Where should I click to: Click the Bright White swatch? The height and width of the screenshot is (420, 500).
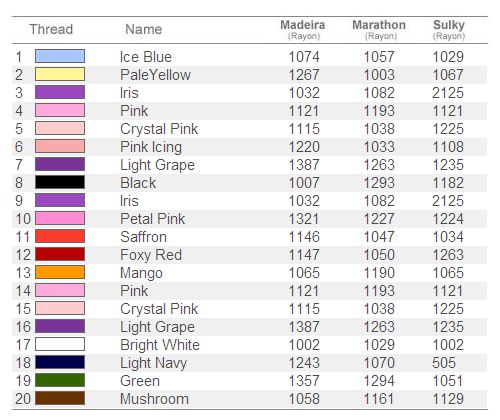(x=60, y=344)
